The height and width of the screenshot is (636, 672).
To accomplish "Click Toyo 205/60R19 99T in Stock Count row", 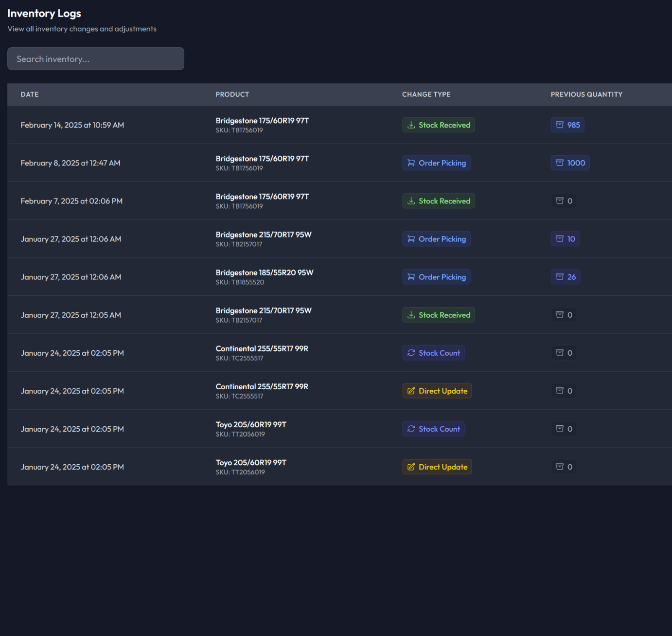I will (251, 424).
